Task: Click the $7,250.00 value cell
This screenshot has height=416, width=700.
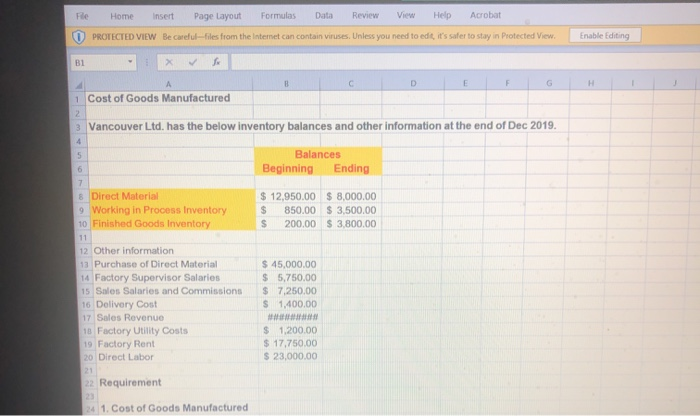Action: coord(290,291)
